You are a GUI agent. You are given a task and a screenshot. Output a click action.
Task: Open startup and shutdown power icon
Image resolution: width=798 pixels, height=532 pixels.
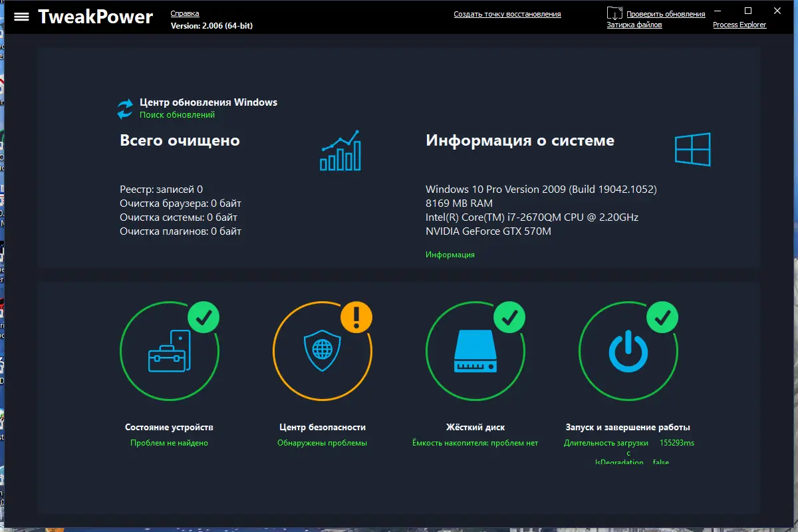(x=628, y=352)
